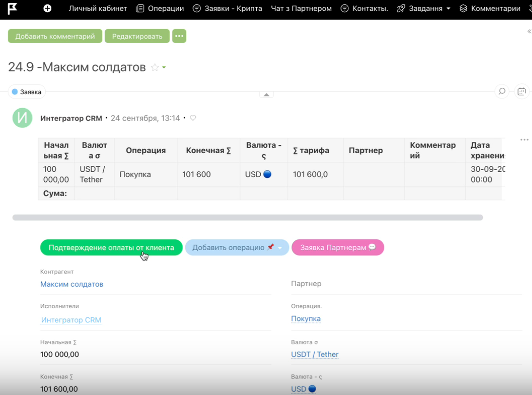This screenshot has height=395, width=532.
Task: Open the search magnifier icon
Action: click(x=502, y=91)
